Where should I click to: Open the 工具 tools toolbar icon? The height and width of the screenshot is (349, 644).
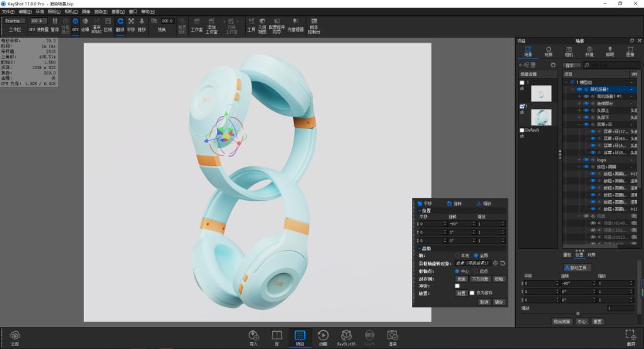[x=252, y=24]
